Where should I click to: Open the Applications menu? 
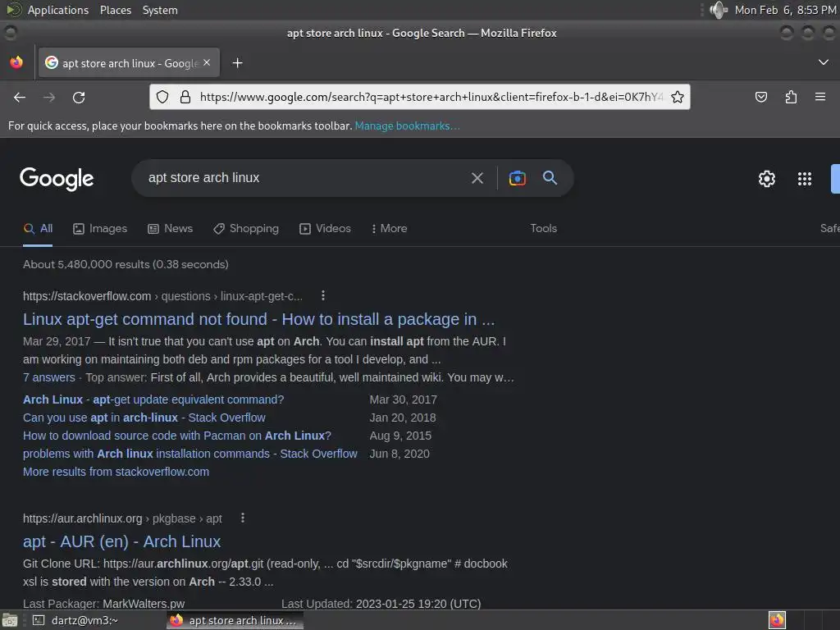[x=58, y=10]
